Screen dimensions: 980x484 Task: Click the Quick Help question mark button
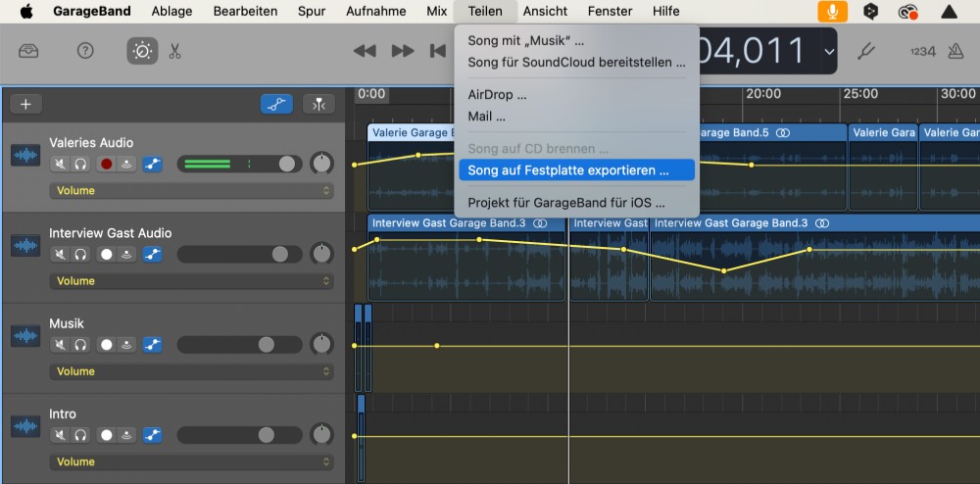click(x=85, y=51)
